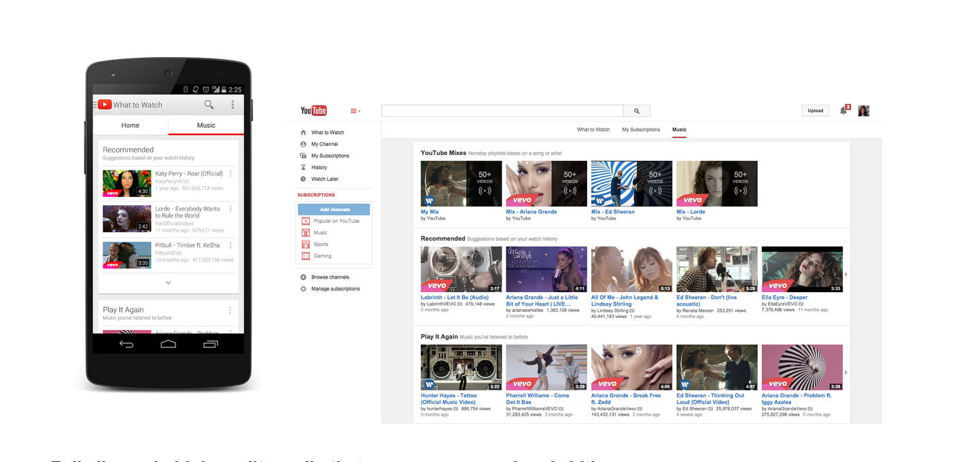Click the plus icon beside Browse channels

(303, 277)
